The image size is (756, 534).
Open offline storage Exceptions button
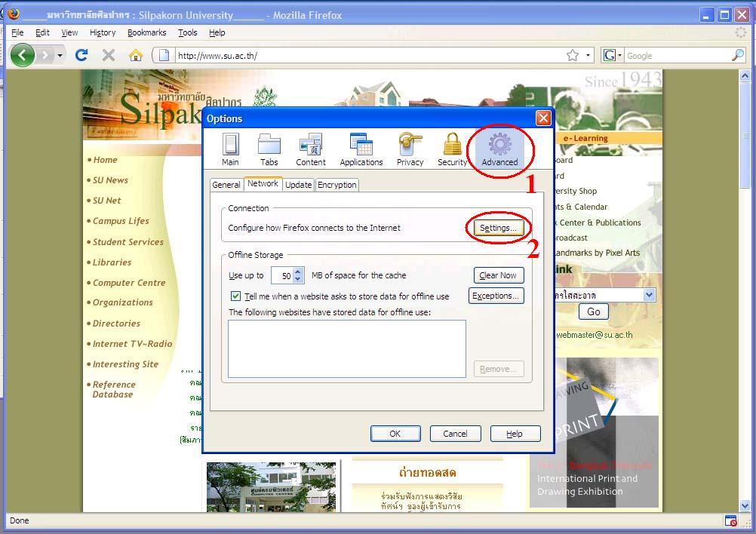[496, 296]
